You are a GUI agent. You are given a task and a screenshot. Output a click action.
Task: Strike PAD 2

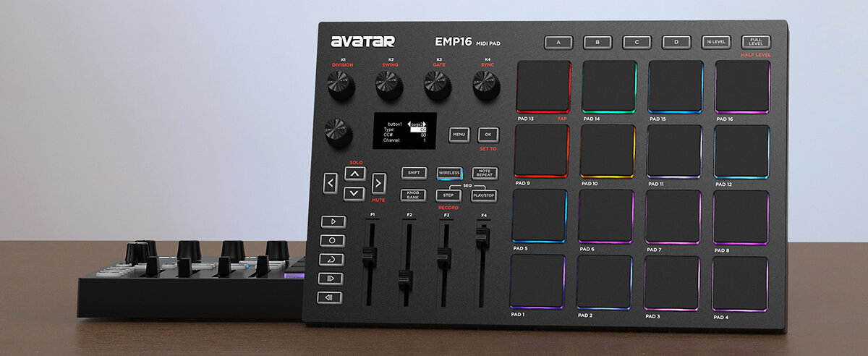604,282
